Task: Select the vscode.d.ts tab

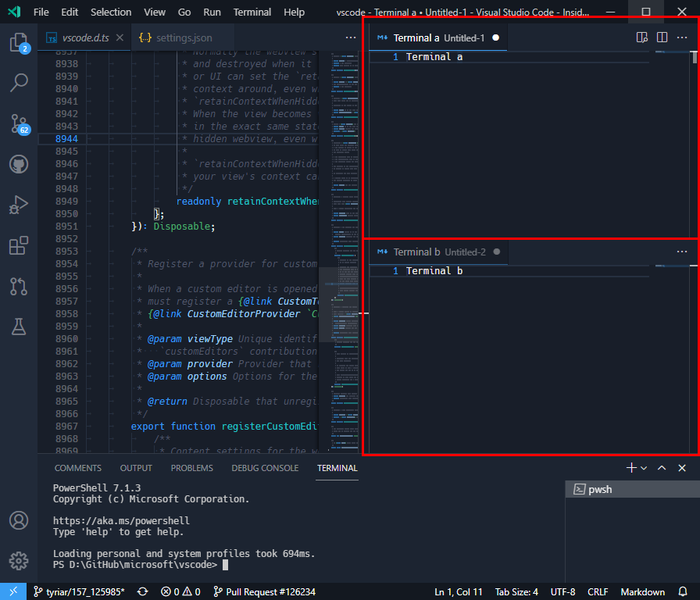Action: 85,38
